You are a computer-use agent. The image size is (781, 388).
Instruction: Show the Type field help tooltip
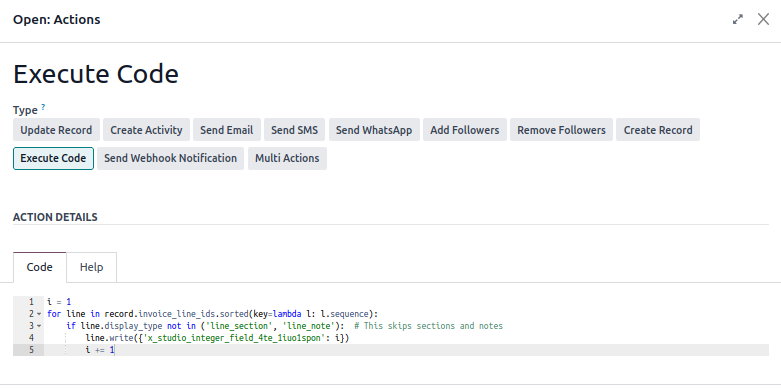pyautogui.click(x=43, y=107)
